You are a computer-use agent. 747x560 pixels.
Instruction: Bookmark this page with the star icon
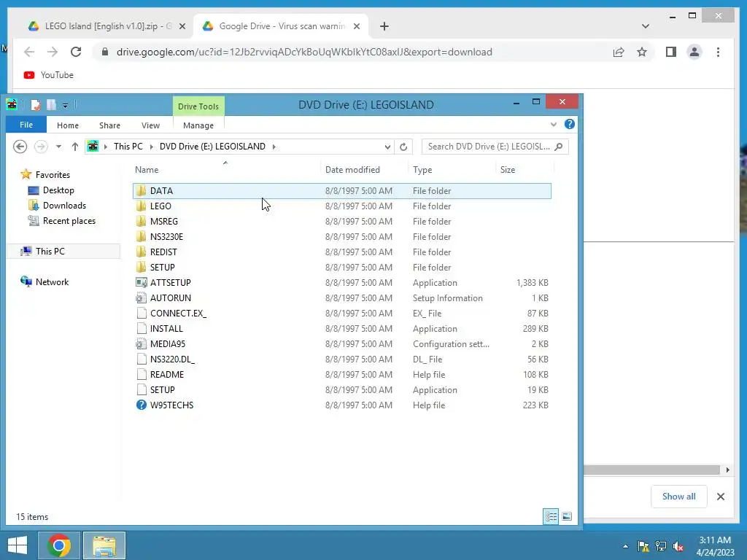pos(642,52)
